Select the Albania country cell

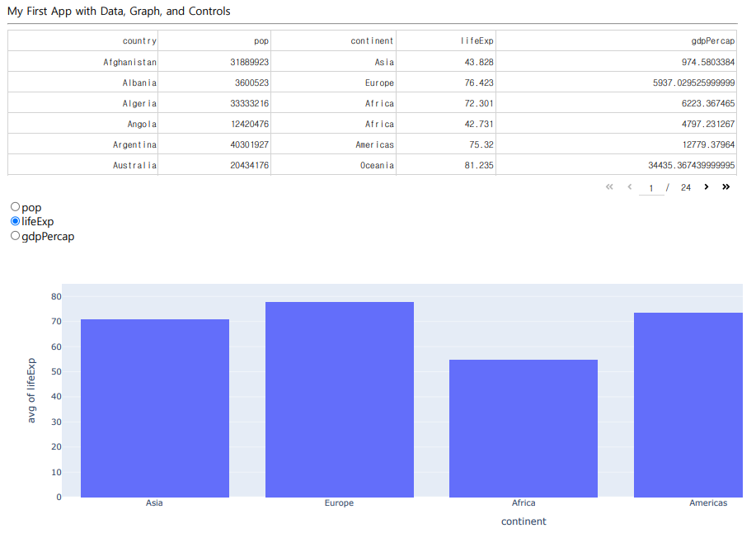point(83,83)
